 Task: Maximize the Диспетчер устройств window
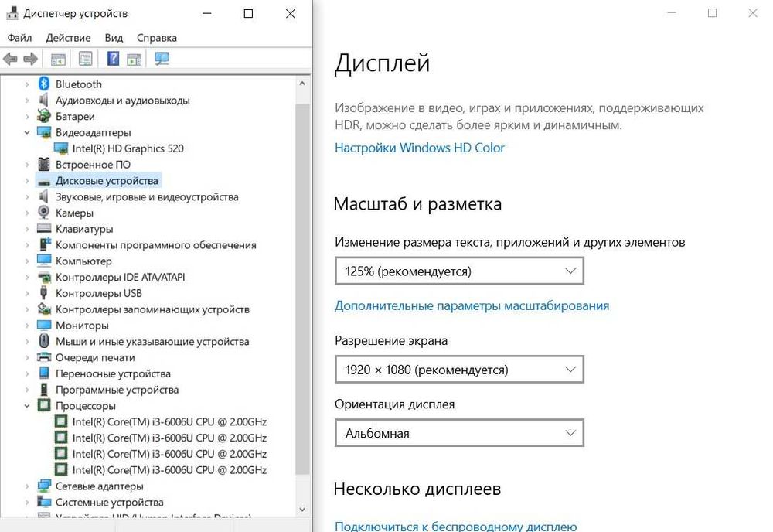pos(248,14)
